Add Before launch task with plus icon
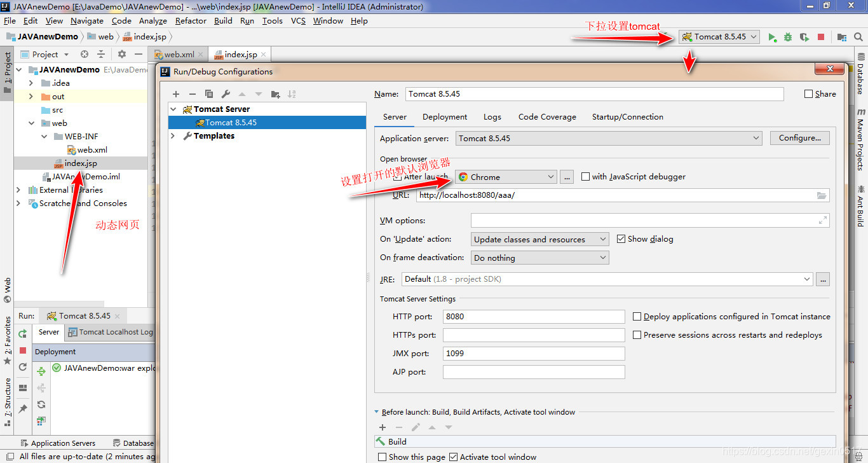 pos(383,427)
